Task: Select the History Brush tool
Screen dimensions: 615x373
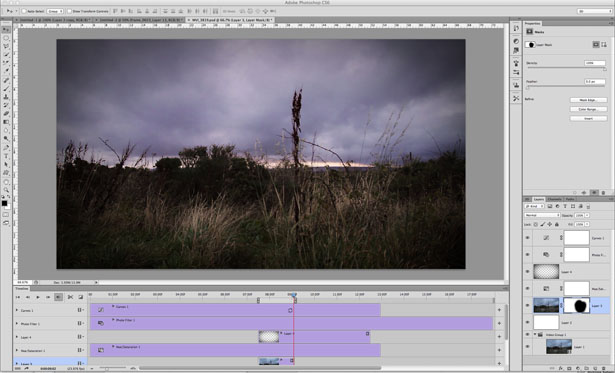Action: coord(6,105)
